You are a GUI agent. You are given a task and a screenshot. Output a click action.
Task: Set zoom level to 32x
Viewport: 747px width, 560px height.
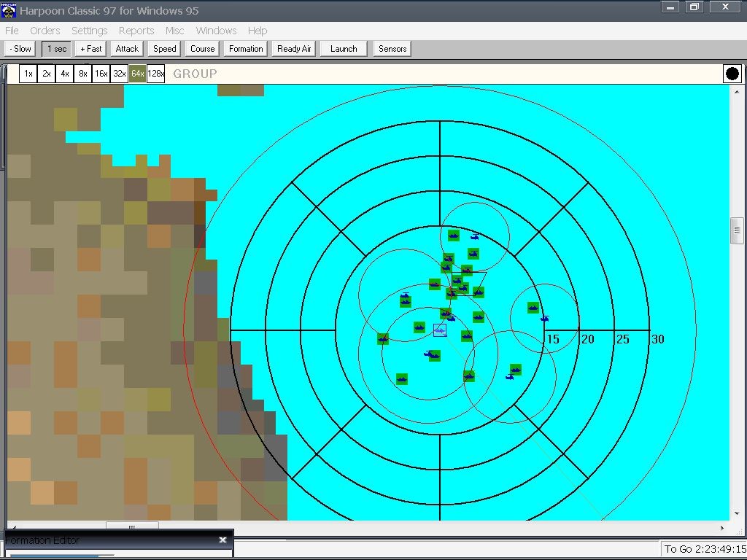point(119,74)
